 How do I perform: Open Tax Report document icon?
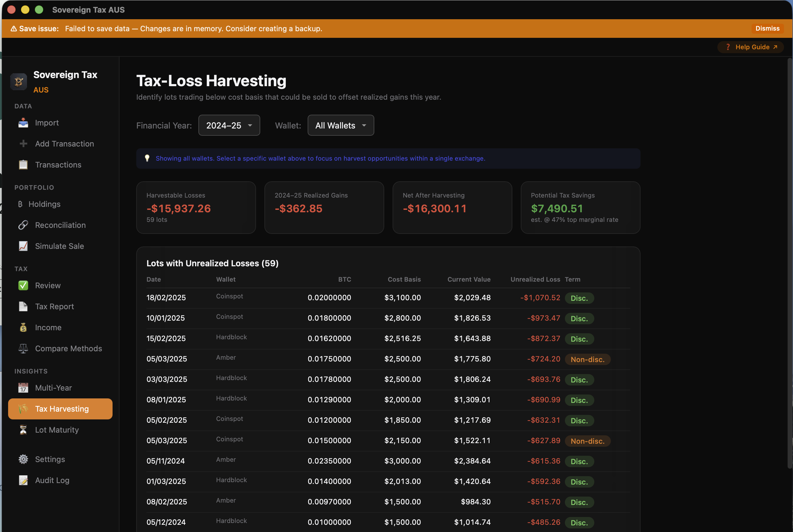pos(23,306)
